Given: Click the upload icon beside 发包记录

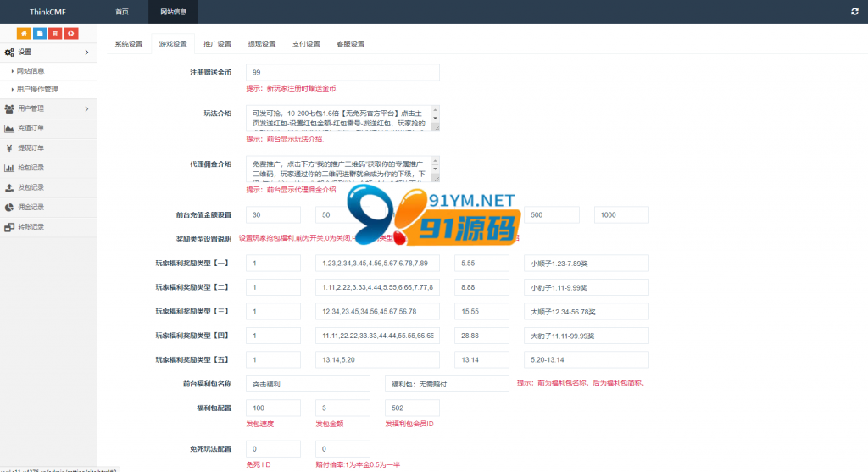Looking at the screenshot, I should click(9, 187).
